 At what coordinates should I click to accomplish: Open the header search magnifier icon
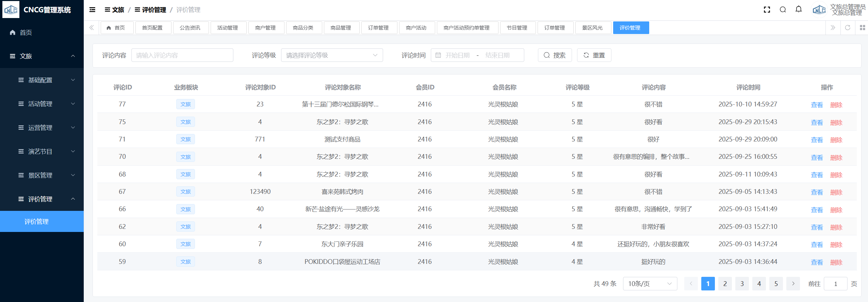click(783, 10)
